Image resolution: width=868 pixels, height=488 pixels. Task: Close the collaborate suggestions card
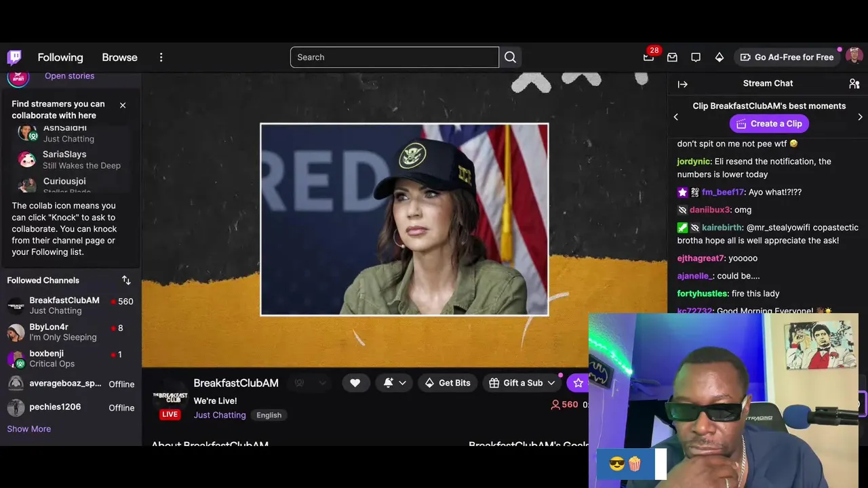coord(123,105)
